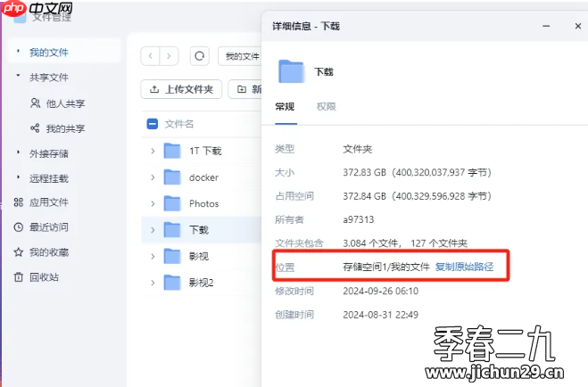Collapse the 共享文件 sidebar arrow

tap(18, 76)
